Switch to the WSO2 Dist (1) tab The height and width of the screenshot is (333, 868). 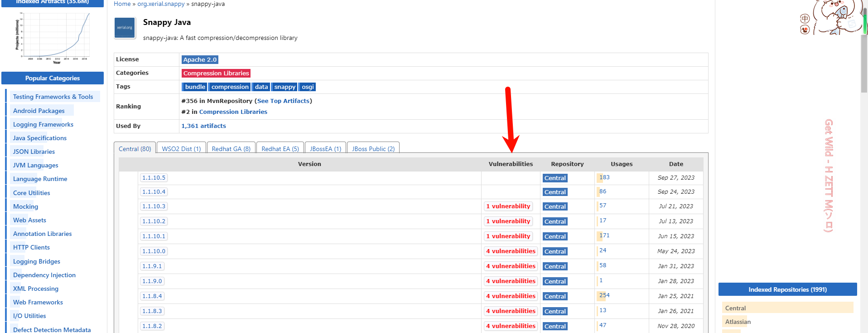(181, 148)
